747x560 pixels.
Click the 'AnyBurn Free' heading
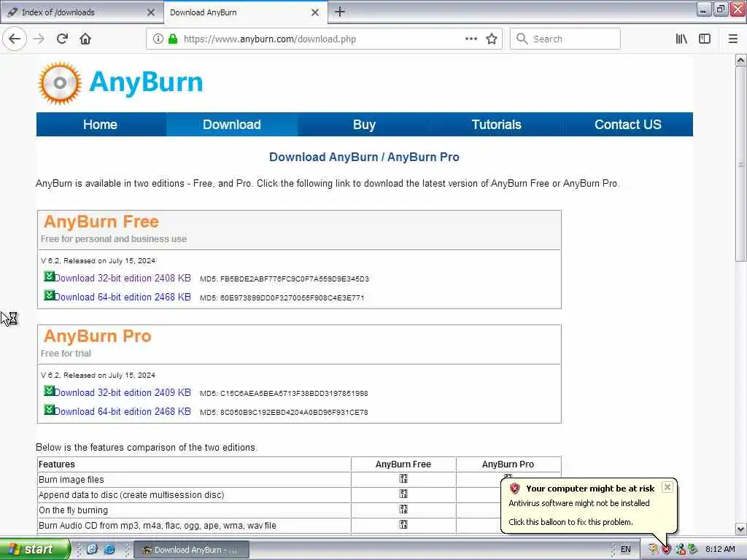(101, 222)
